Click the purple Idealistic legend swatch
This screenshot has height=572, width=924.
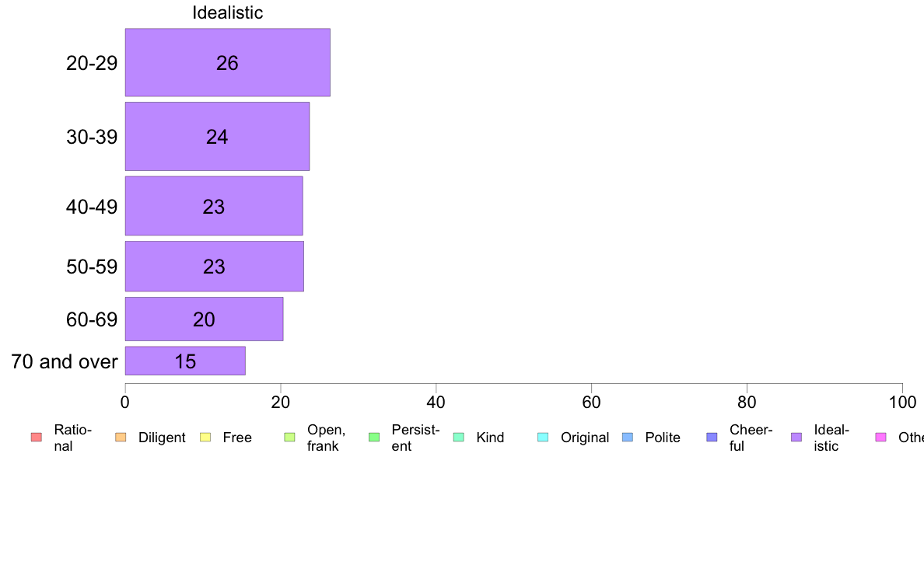point(796,437)
